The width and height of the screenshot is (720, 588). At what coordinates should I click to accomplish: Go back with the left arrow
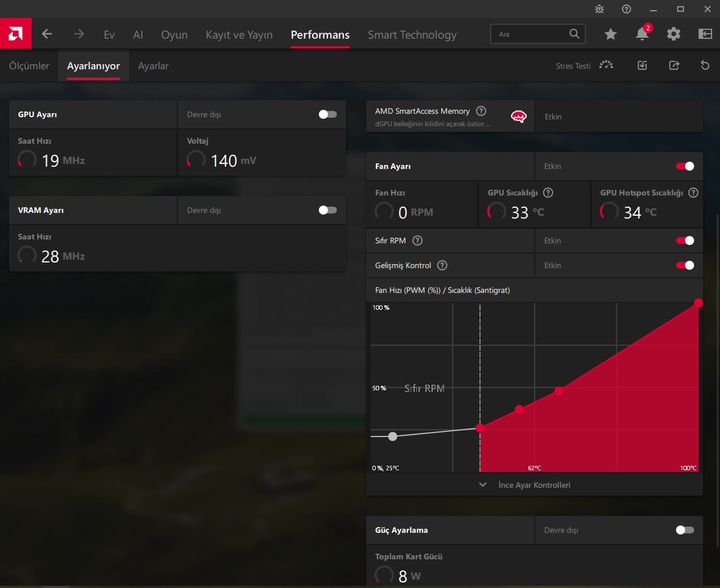[x=47, y=34]
